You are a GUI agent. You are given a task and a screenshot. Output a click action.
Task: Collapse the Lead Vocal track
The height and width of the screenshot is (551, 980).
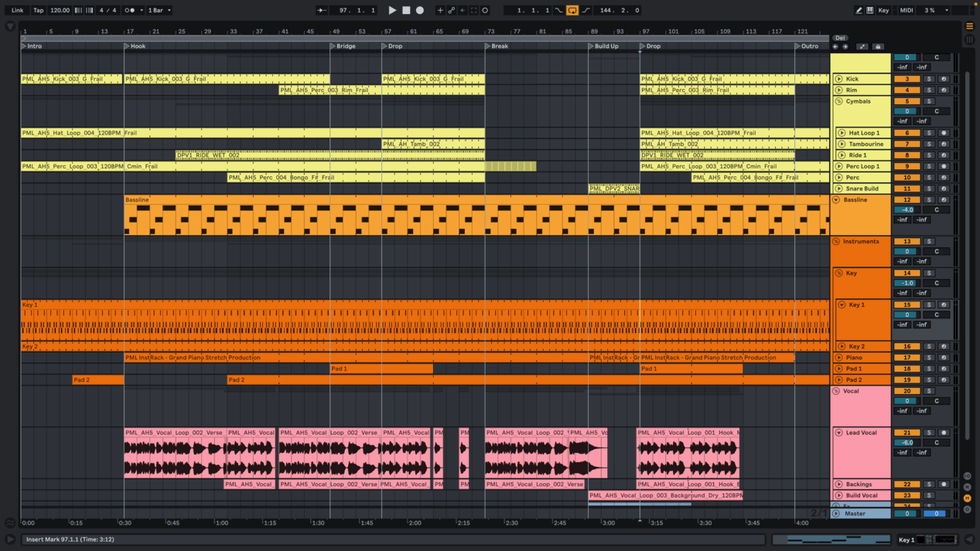pyautogui.click(x=838, y=433)
